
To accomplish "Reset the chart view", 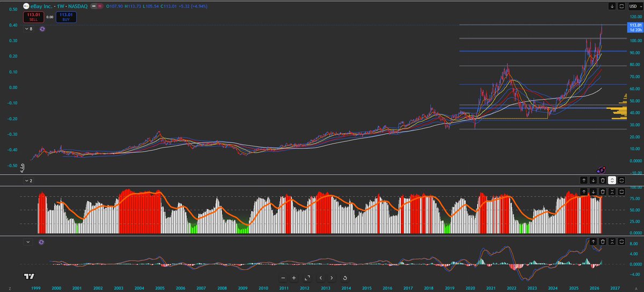I will tap(345, 278).
